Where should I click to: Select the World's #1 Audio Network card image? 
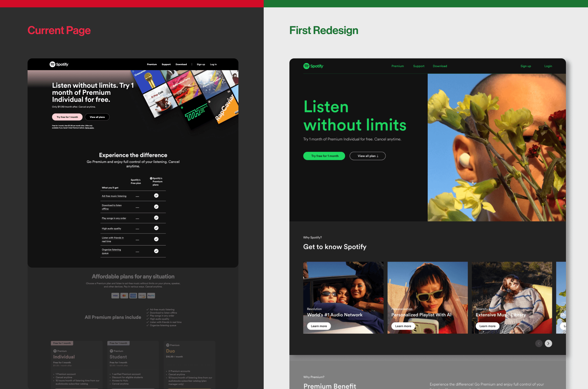(343, 285)
